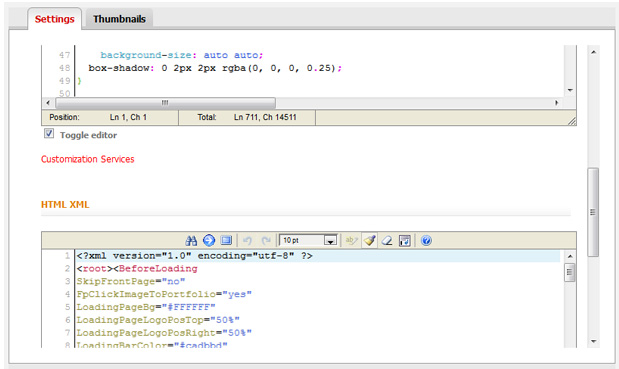Click the page scrollbar up arrow
This screenshot has height=369, width=619.
[x=593, y=52]
